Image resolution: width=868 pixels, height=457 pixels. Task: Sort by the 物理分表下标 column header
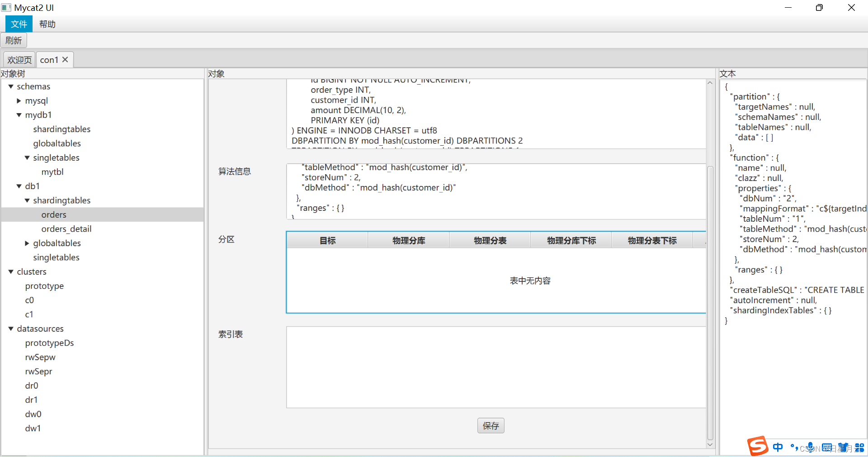652,240
